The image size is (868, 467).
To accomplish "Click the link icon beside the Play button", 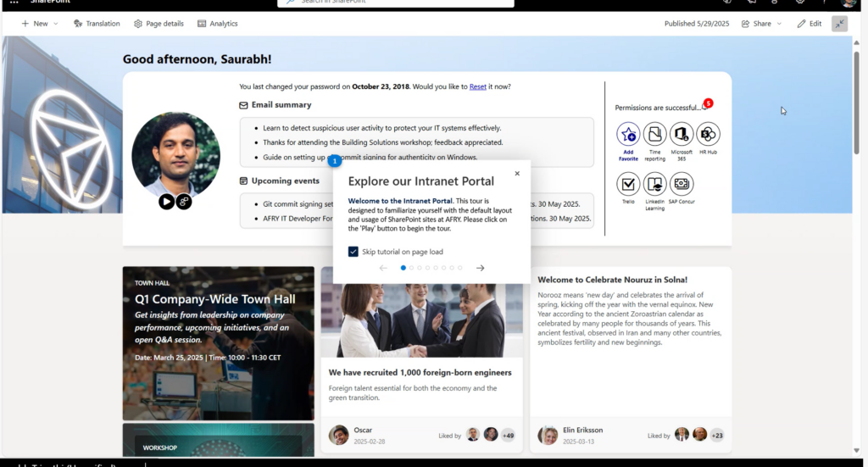I will tap(184, 202).
